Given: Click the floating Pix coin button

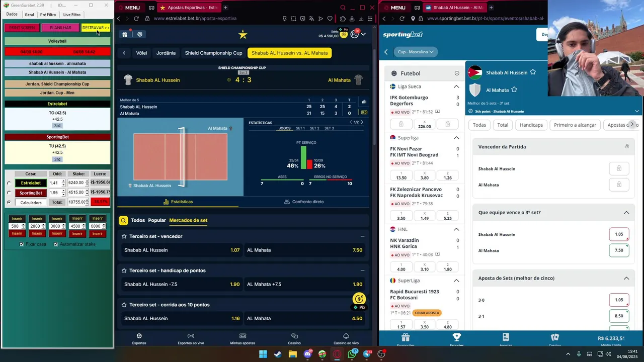Looking at the screenshot, I should tap(359, 299).
